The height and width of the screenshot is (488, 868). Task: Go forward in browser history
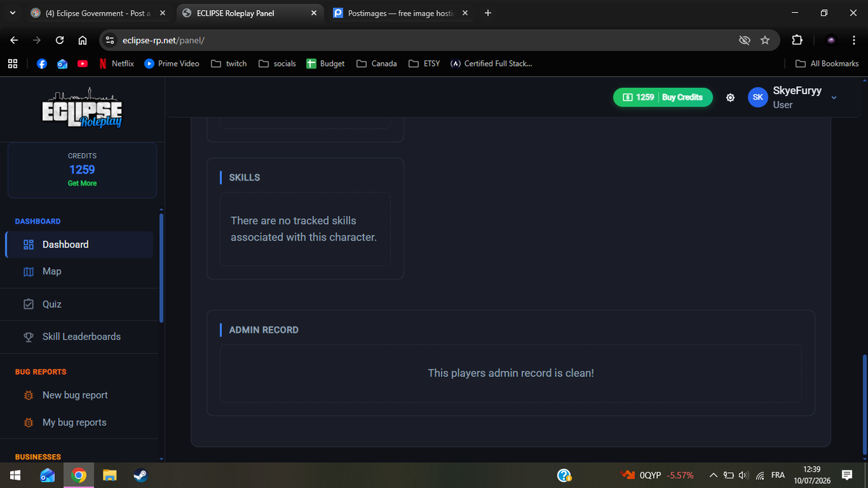point(37,40)
